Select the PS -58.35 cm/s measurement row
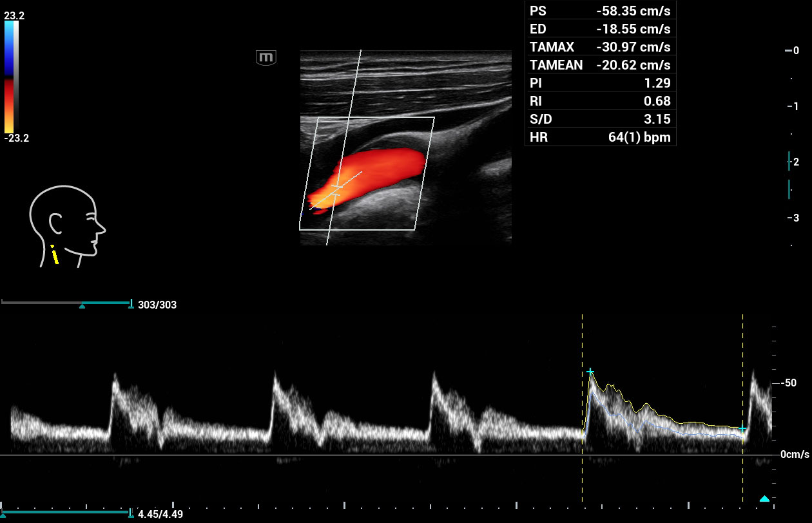This screenshot has height=523, width=812. coord(600,11)
